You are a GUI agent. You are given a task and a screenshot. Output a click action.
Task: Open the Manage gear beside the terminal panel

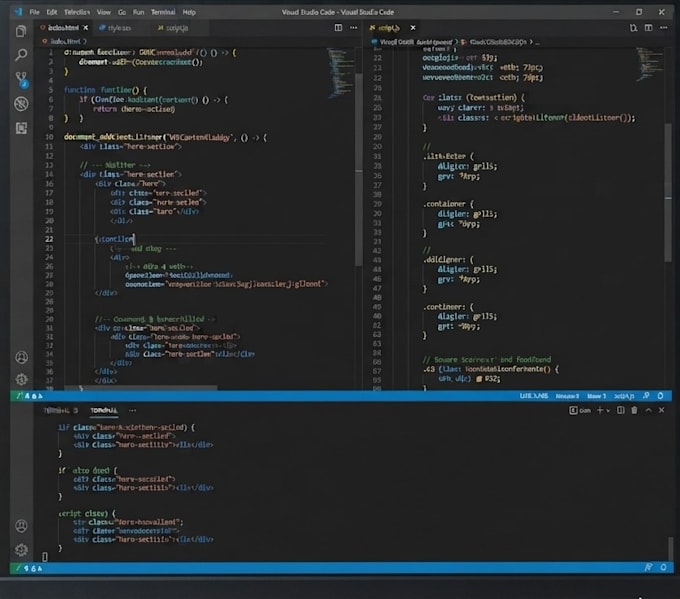(x=21, y=550)
